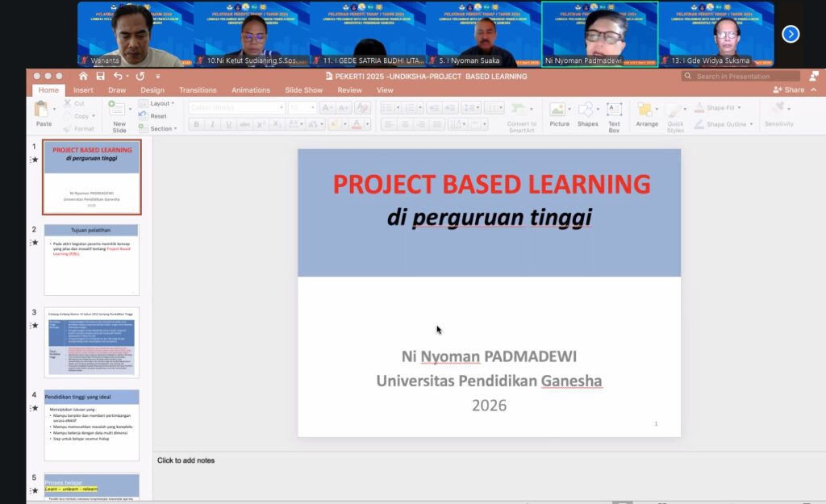Click the Save icon in title bar

(102, 76)
